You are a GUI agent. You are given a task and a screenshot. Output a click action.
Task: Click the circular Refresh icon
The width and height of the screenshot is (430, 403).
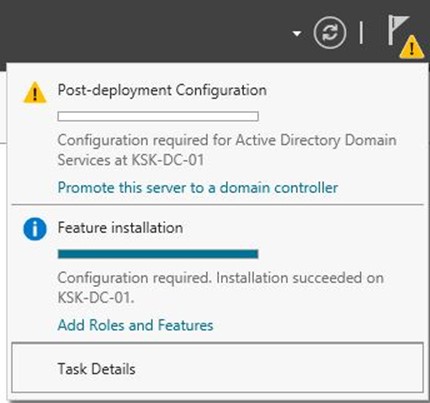[x=330, y=33]
